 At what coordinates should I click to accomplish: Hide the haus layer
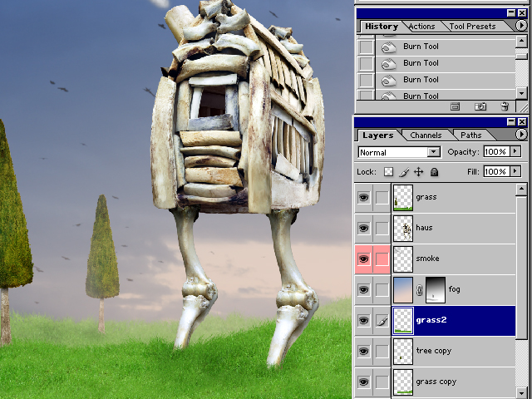[363, 228]
